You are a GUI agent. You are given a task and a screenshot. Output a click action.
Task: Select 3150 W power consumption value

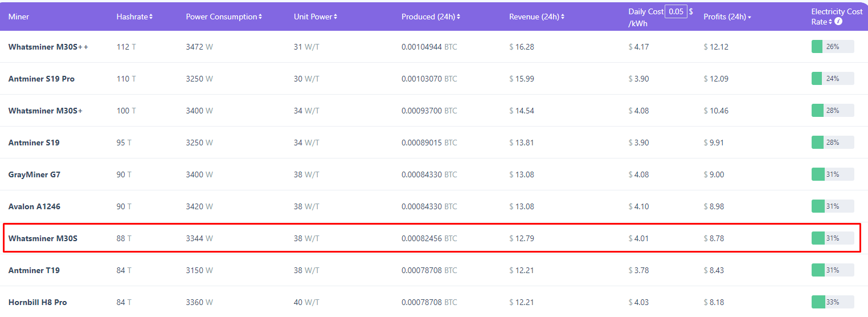click(199, 270)
